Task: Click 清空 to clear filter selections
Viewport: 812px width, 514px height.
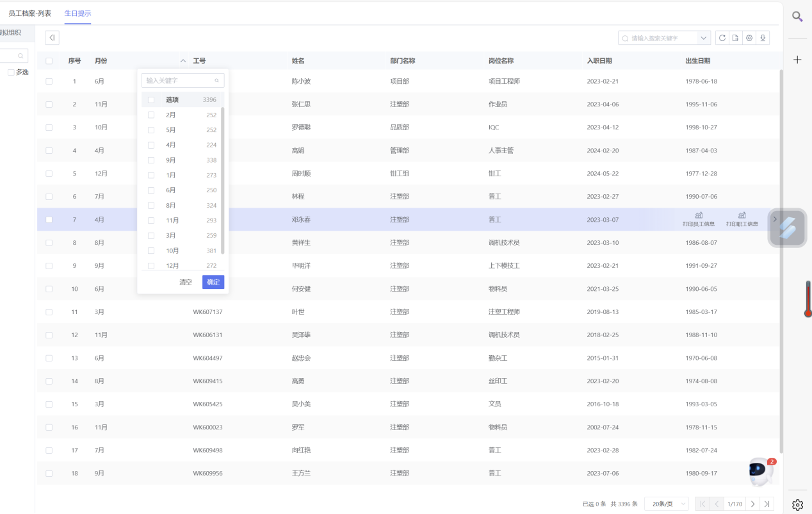Action: point(185,282)
